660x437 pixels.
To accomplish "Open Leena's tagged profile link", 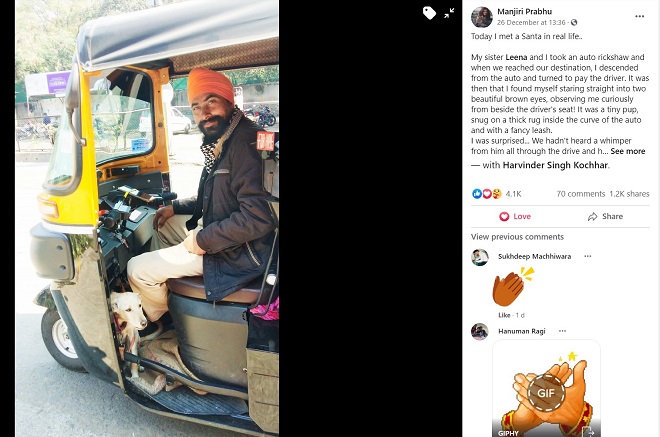I will [x=516, y=57].
